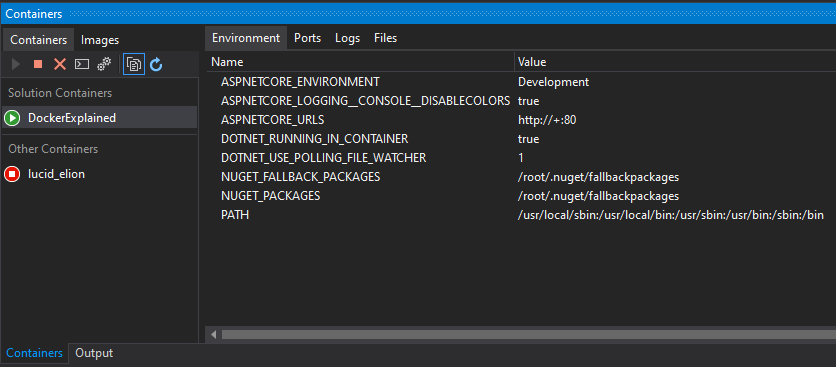The width and height of the screenshot is (836, 367).
Task: Switch to the Images tab
Action: pyautogui.click(x=100, y=40)
